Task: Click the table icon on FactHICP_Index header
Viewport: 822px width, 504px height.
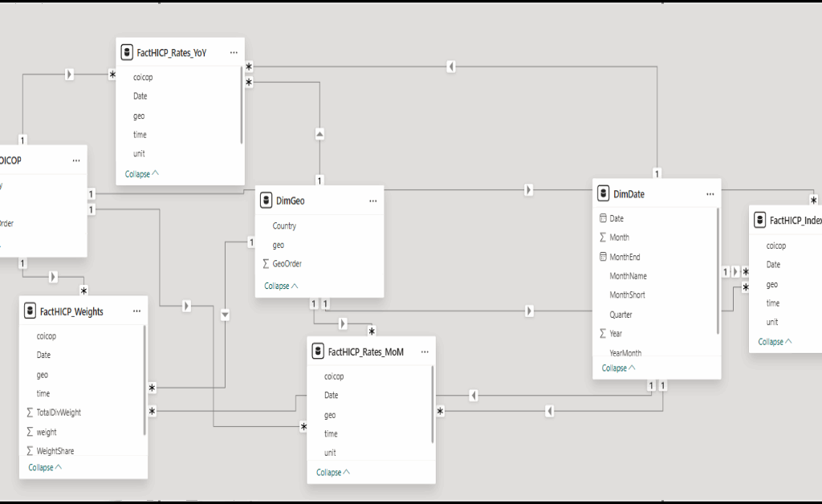Action: point(760,219)
